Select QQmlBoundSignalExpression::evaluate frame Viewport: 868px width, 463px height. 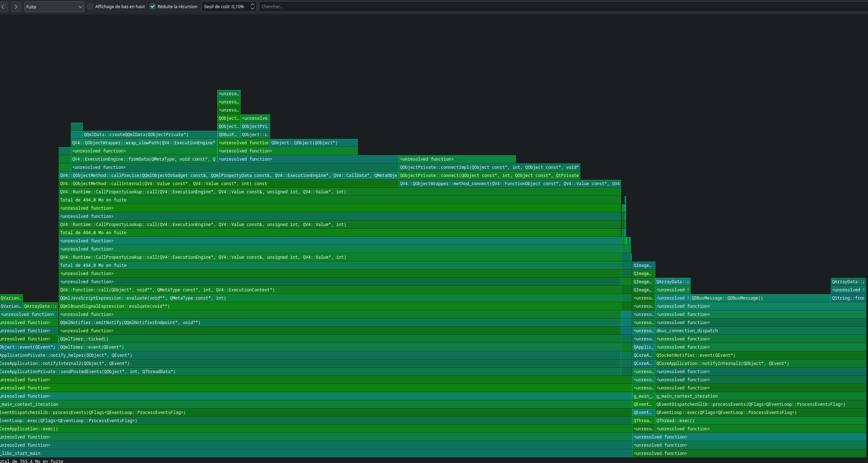tap(340, 306)
